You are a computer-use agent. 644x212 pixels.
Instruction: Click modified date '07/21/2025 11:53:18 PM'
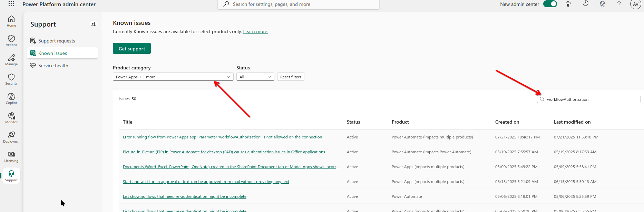pos(576,137)
